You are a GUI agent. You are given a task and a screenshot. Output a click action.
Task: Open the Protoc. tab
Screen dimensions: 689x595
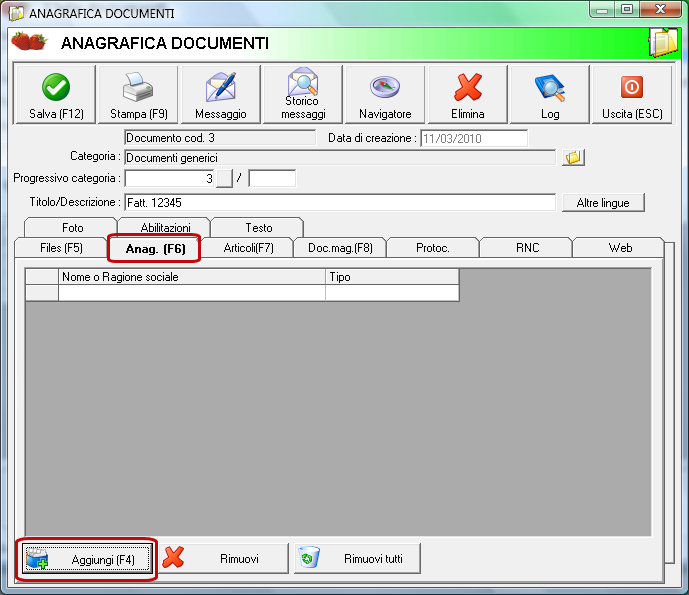tap(433, 248)
